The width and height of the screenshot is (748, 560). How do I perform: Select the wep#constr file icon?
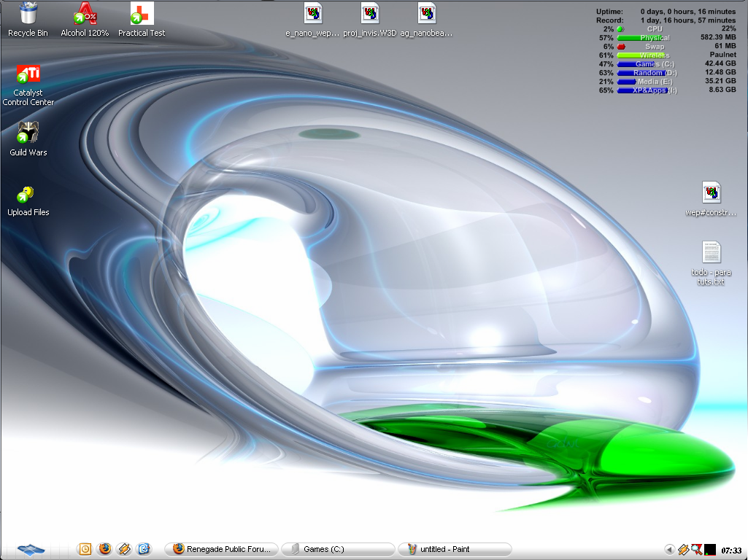click(712, 193)
